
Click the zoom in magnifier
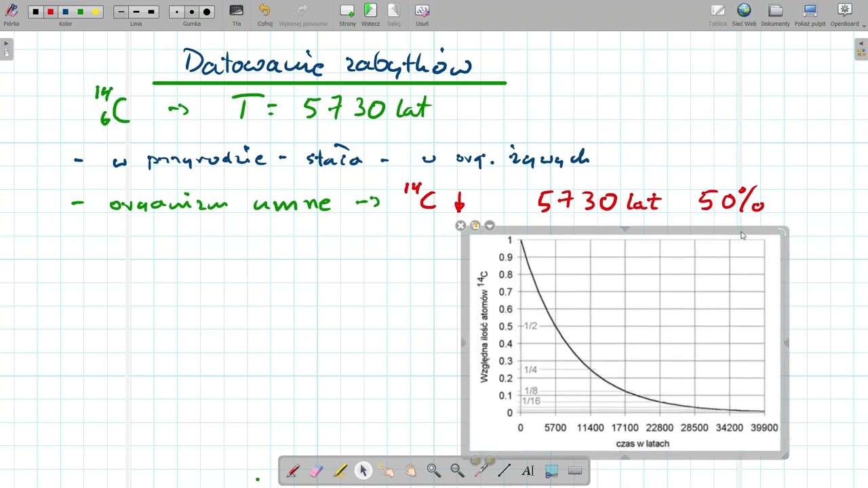tap(434, 470)
